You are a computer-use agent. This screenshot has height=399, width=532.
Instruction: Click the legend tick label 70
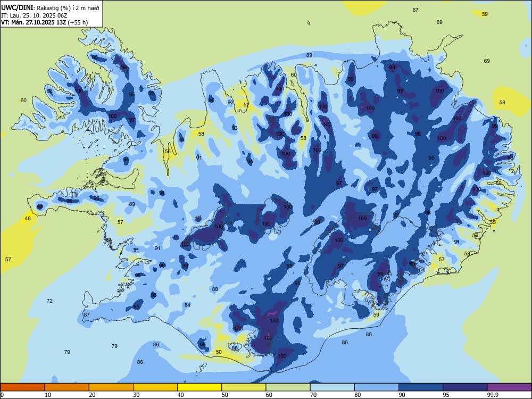313,395
